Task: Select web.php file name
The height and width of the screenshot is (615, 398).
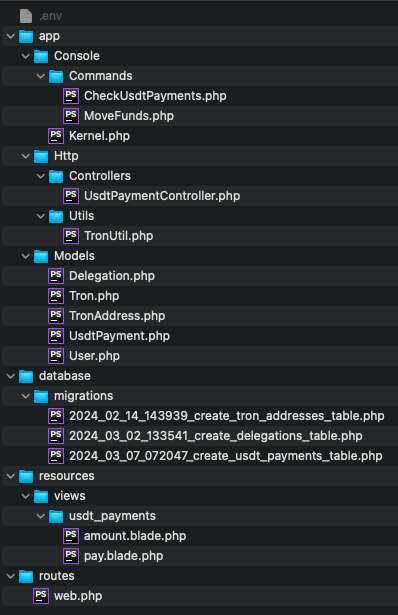Action: [x=78, y=596]
